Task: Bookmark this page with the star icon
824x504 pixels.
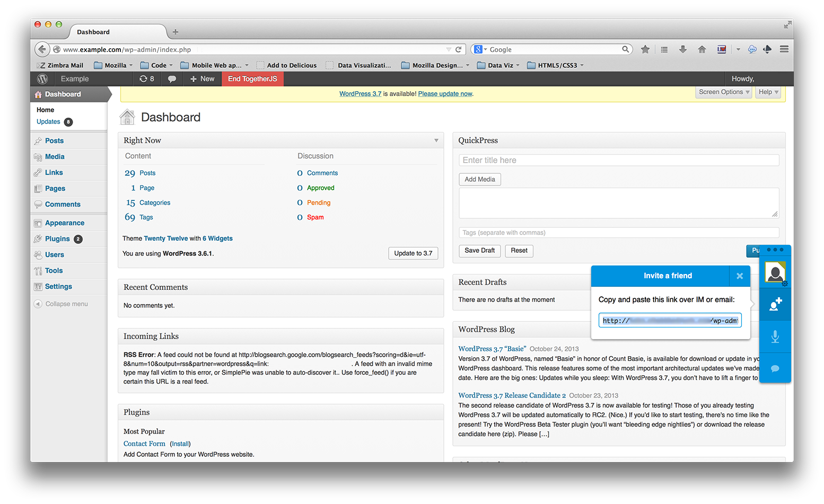Action: pyautogui.click(x=645, y=49)
